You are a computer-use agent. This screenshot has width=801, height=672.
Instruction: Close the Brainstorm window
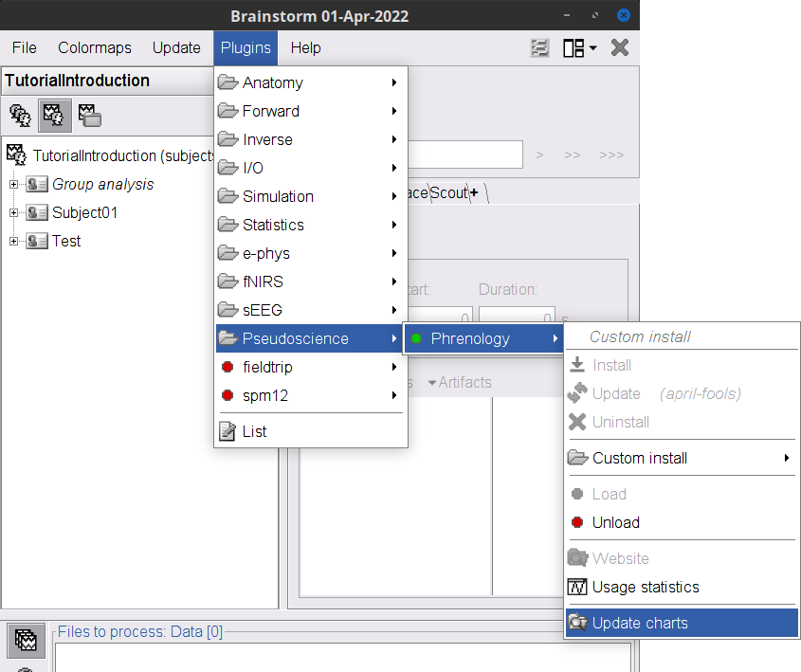tap(623, 15)
